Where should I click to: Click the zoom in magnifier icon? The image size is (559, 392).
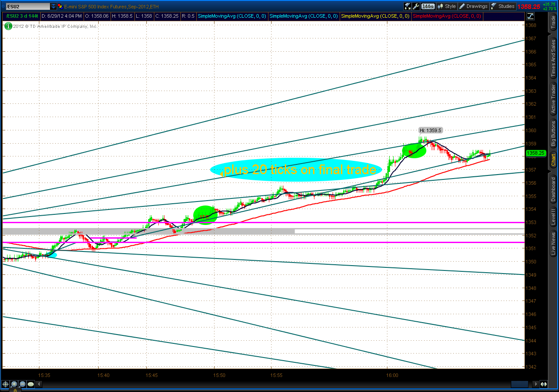coord(14,384)
